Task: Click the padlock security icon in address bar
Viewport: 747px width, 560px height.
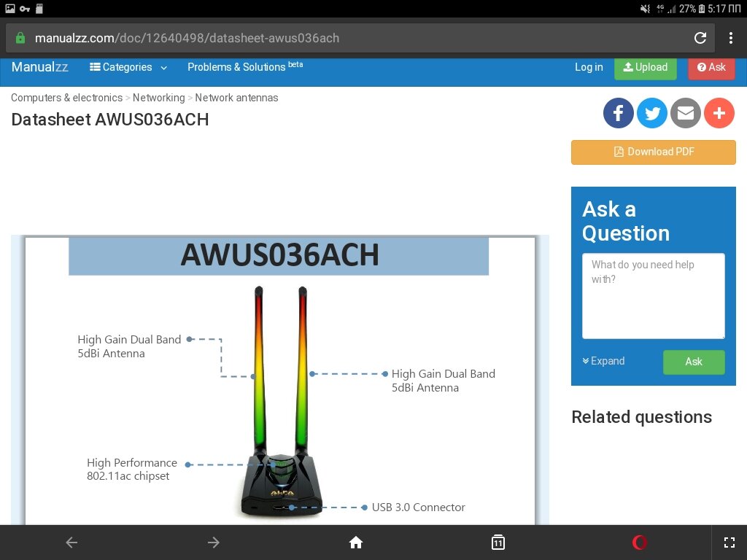Action: pyautogui.click(x=20, y=37)
